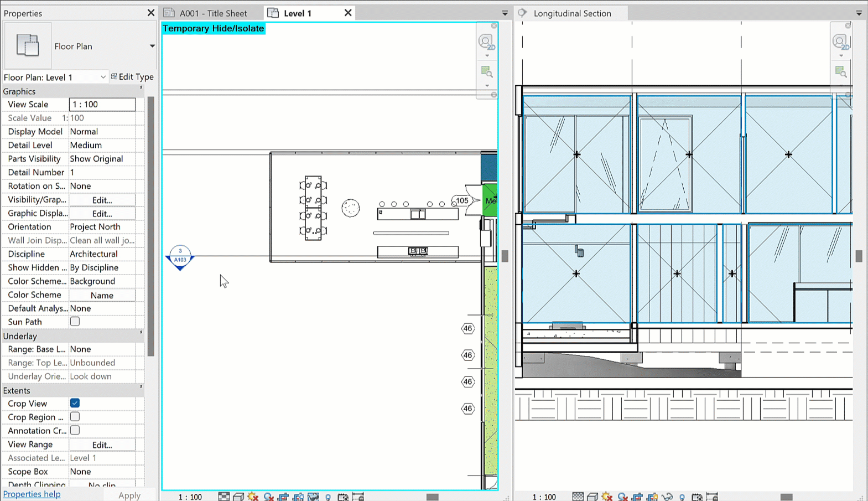This screenshot has width=868, height=501.
Task: Open tab list dropdown for Level 1 pane
Action: click(x=505, y=13)
